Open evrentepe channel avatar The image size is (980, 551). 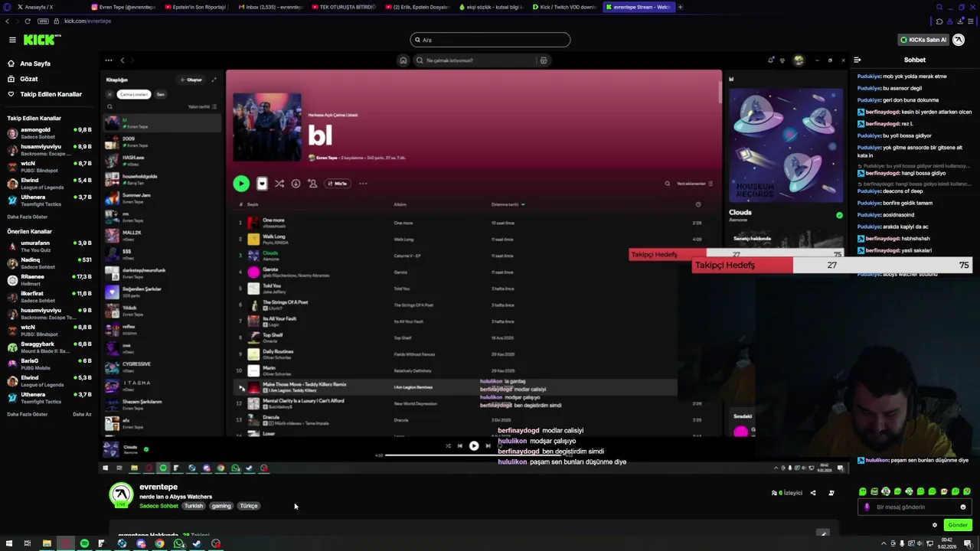[x=121, y=495]
